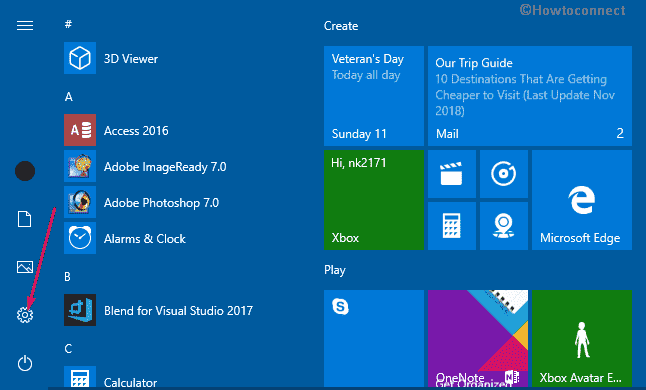Open Adobe Photoshop 7.0 icon
The height and width of the screenshot is (390, 646).
tap(80, 202)
